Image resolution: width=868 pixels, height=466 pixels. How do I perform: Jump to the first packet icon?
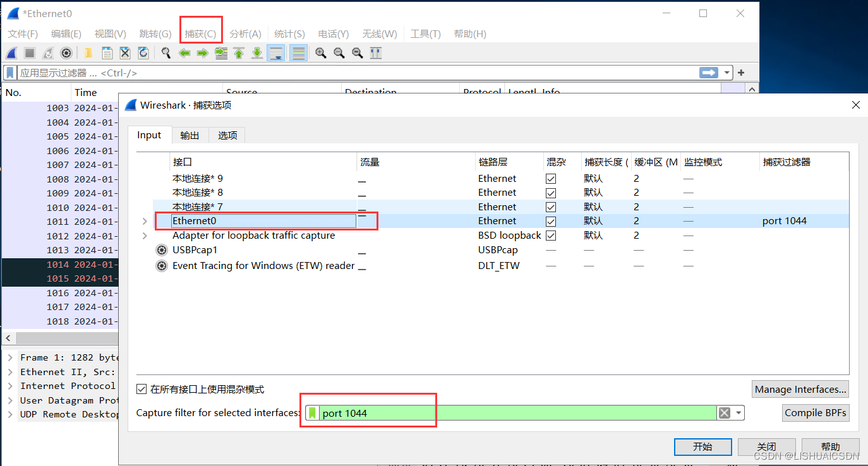click(239, 53)
